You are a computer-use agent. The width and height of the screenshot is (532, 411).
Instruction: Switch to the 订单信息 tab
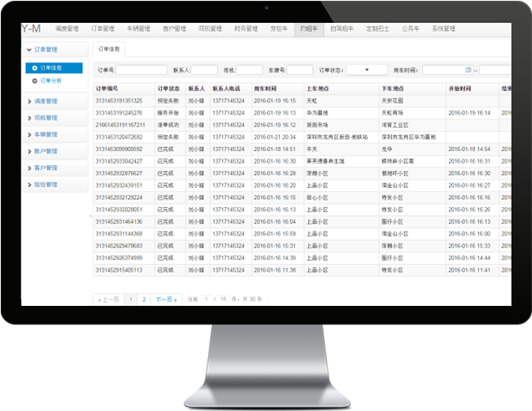click(x=108, y=49)
